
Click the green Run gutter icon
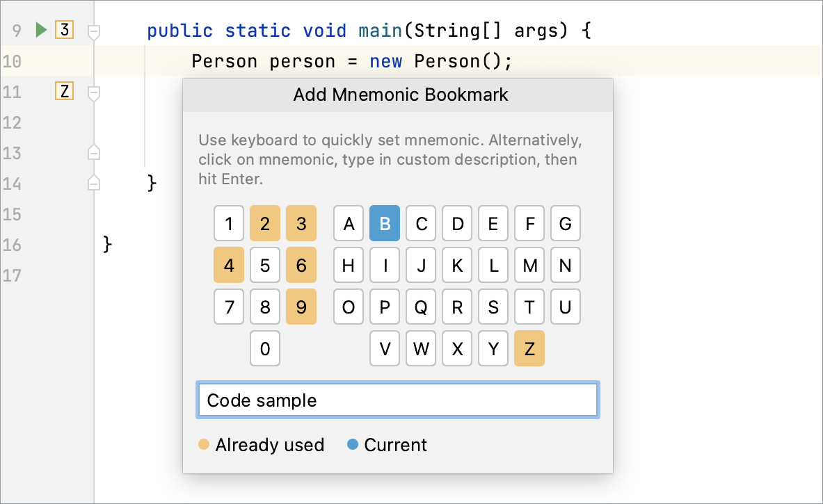[41, 30]
